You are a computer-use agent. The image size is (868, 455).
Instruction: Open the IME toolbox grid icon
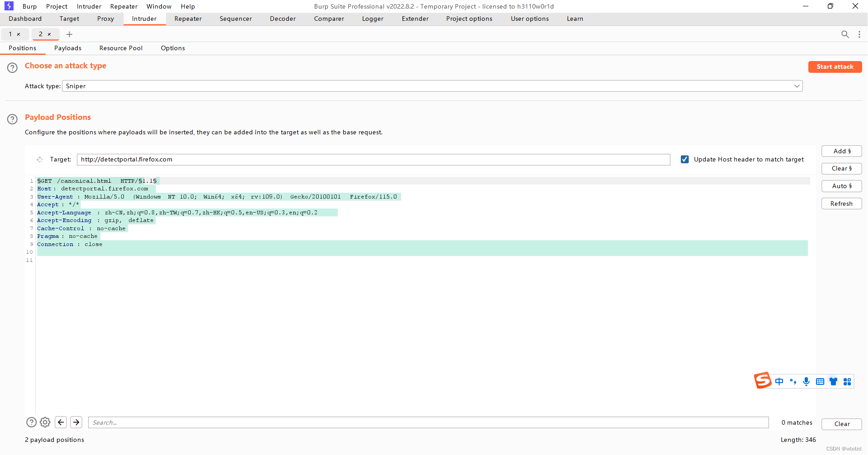coord(847,381)
